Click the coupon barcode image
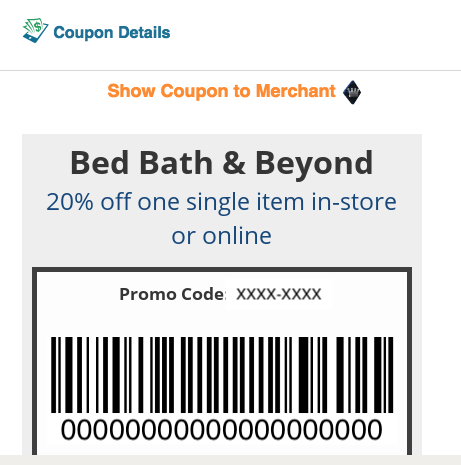 point(222,375)
